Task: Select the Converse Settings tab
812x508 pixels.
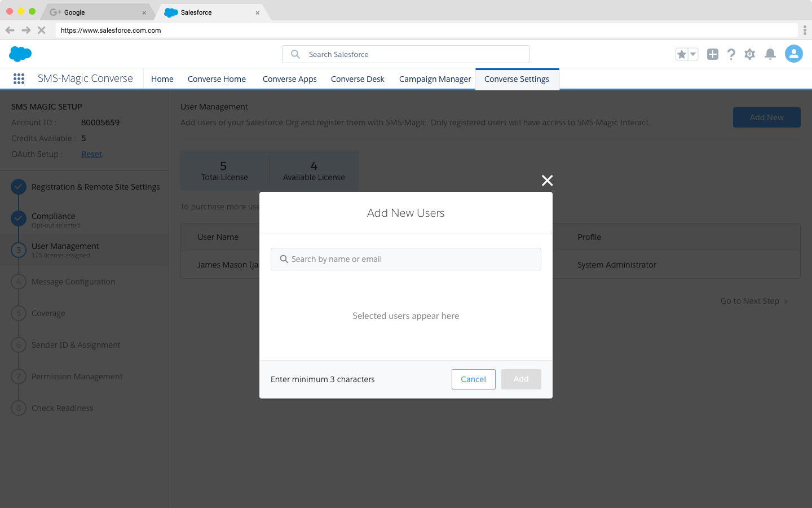Action: point(517,79)
